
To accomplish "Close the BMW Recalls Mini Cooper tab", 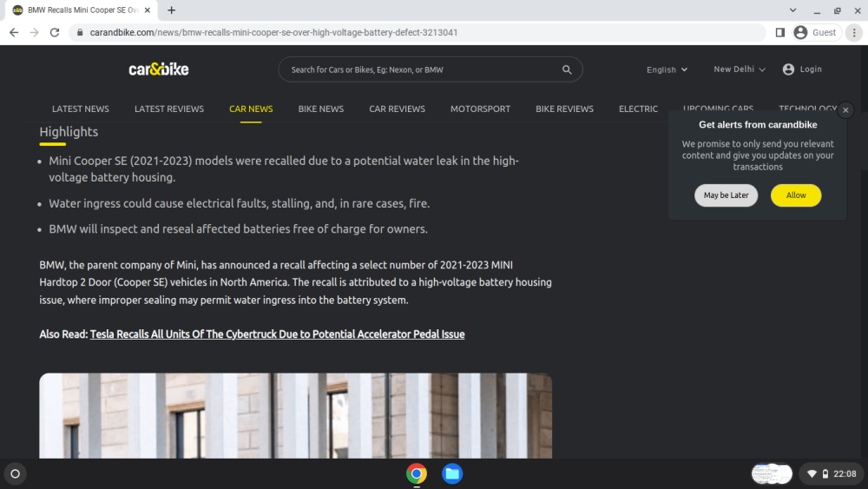I will (x=148, y=10).
